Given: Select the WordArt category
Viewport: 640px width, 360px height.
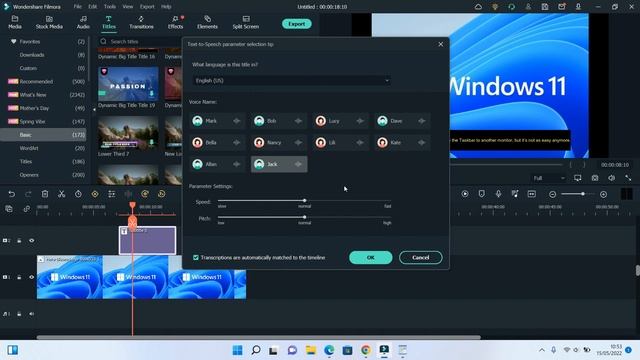Looking at the screenshot, I should (x=46, y=148).
